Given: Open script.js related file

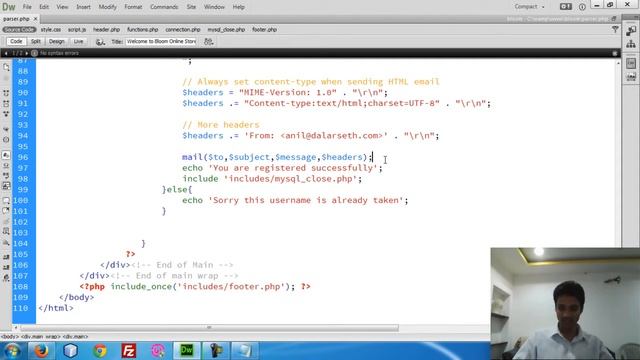Looking at the screenshot, I should tap(77, 29).
